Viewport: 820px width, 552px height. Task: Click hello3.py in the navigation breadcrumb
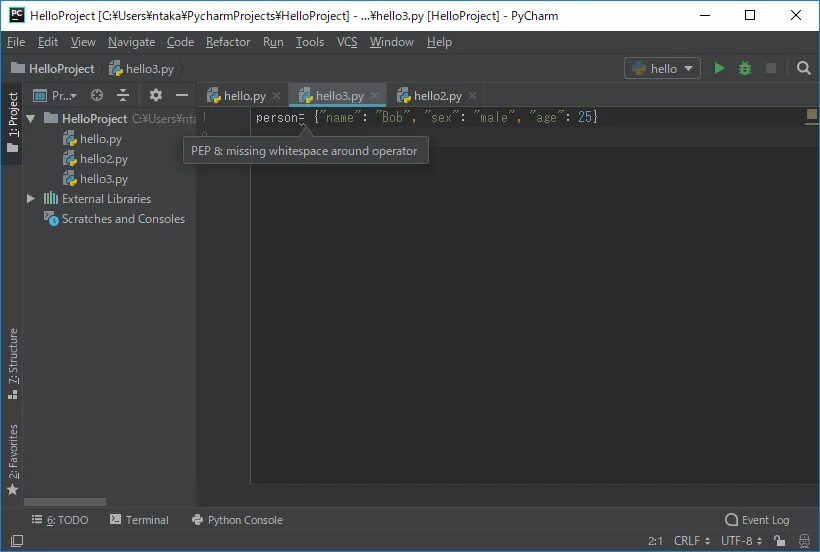pos(141,68)
